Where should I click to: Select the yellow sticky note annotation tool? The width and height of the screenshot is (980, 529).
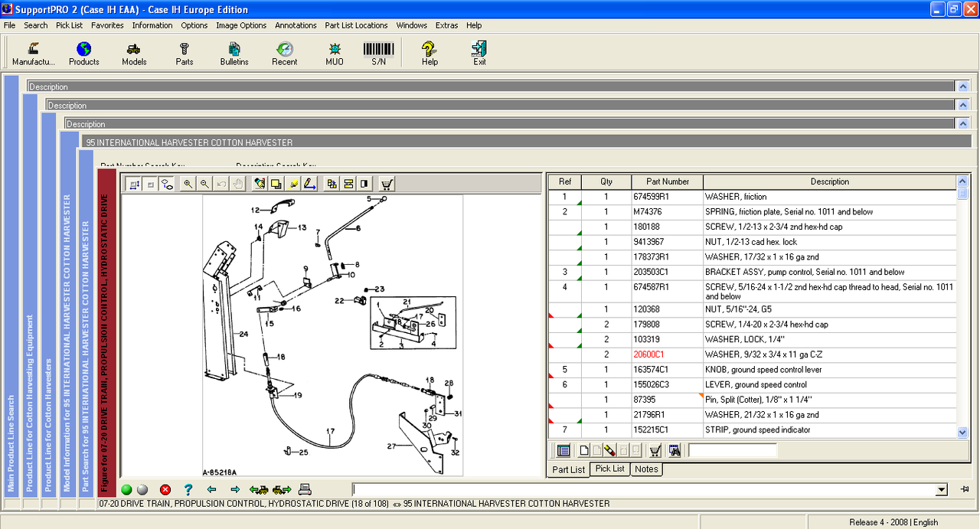(x=276, y=184)
